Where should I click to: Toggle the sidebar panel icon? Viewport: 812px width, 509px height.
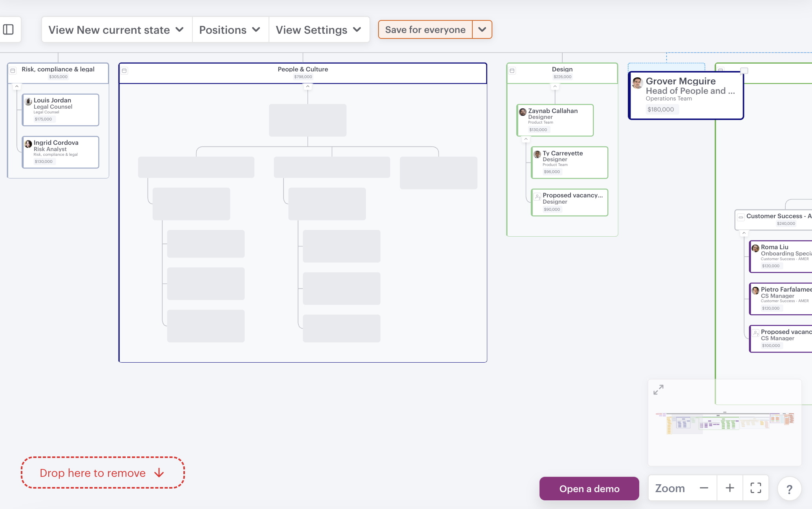pyautogui.click(x=8, y=29)
